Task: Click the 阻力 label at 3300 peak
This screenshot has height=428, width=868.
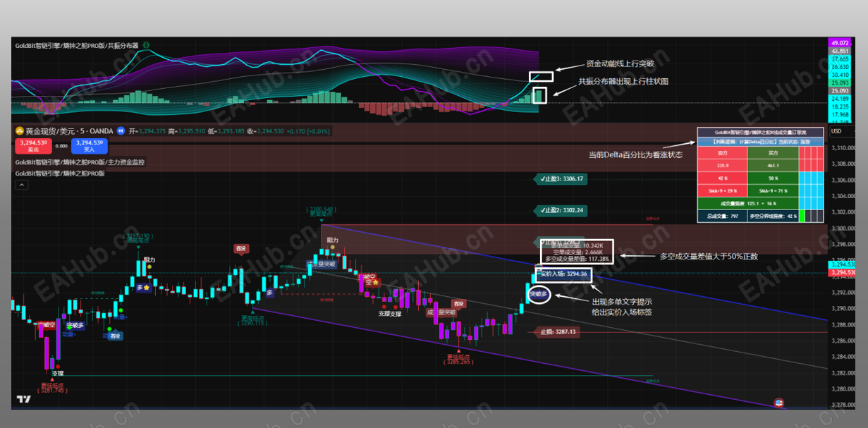Action: (332, 240)
